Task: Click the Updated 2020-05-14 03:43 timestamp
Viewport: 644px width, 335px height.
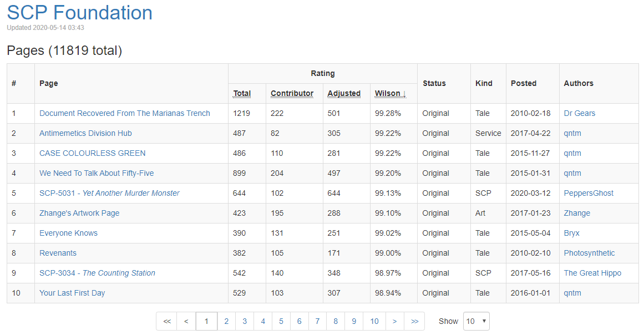Action: tap(45, 28)
